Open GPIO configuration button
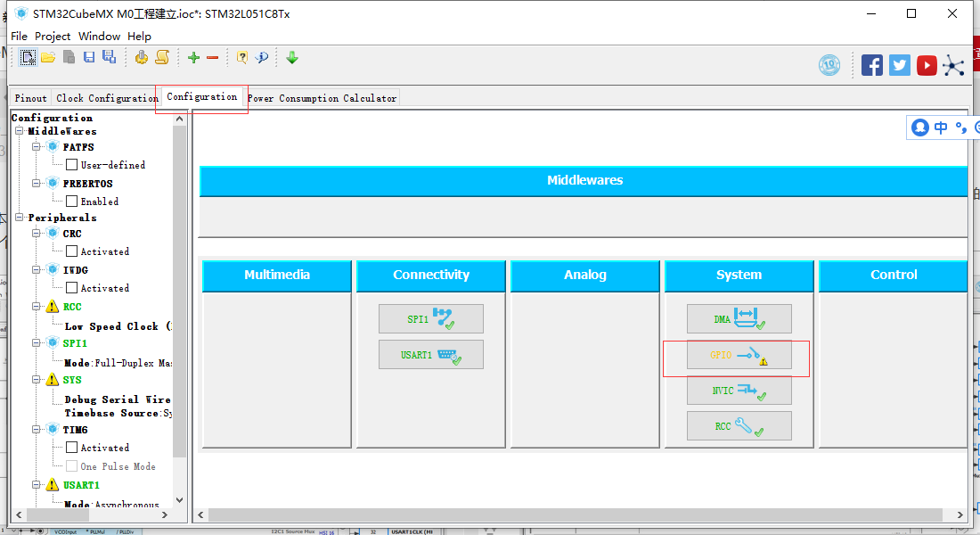This screenshot has width=980, height=535. tap(739, 355)
